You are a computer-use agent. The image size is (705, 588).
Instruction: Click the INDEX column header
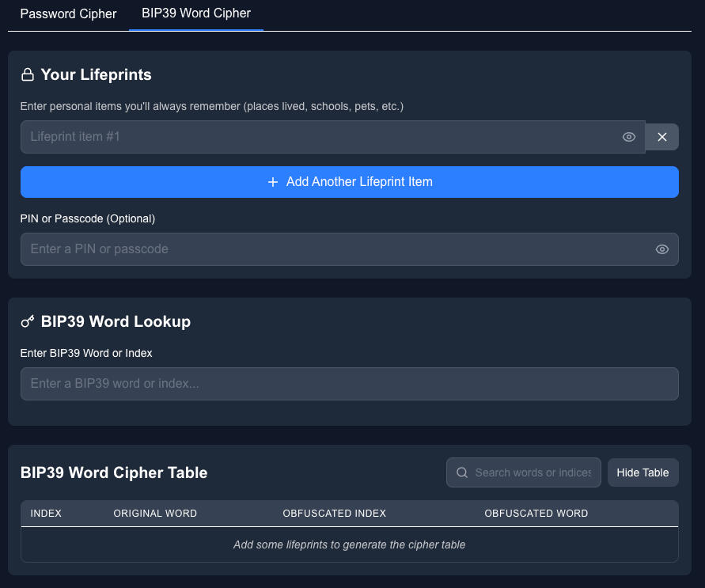46,514
